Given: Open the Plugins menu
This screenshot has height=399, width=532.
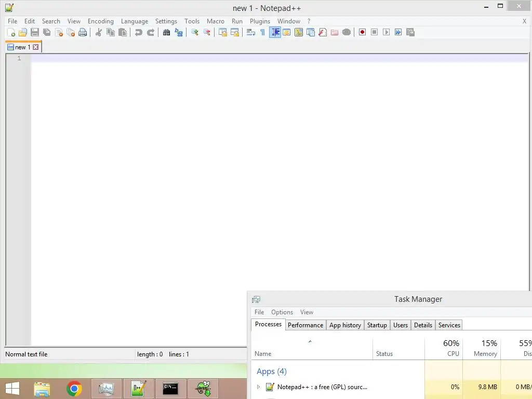Looking at the screenshot, I should click(260, 21).
